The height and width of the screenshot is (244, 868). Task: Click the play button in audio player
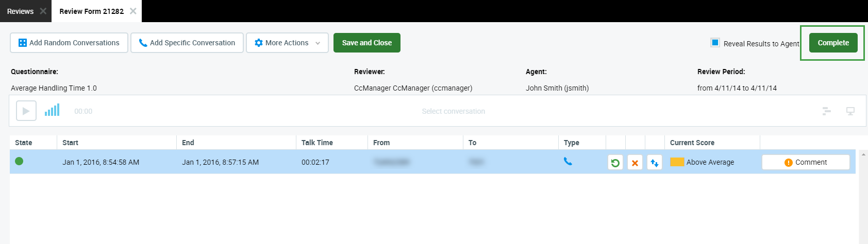tap(26, 111)
